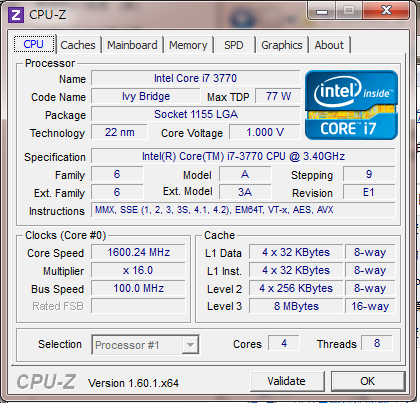This screenshot has width=420, height=403.
Task: Click the Revision value 'E1'
Action: click(x=369, y=192)
